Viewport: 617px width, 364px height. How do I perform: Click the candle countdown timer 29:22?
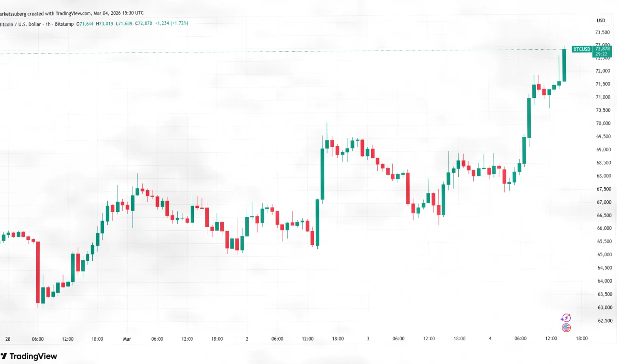coord(601,54)
